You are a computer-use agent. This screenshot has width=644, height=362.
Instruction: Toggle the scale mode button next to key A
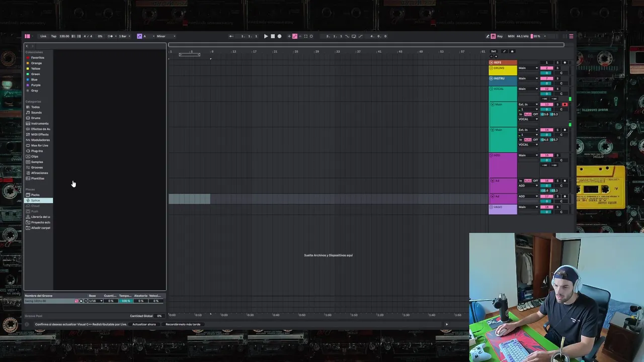pos(139,36)
